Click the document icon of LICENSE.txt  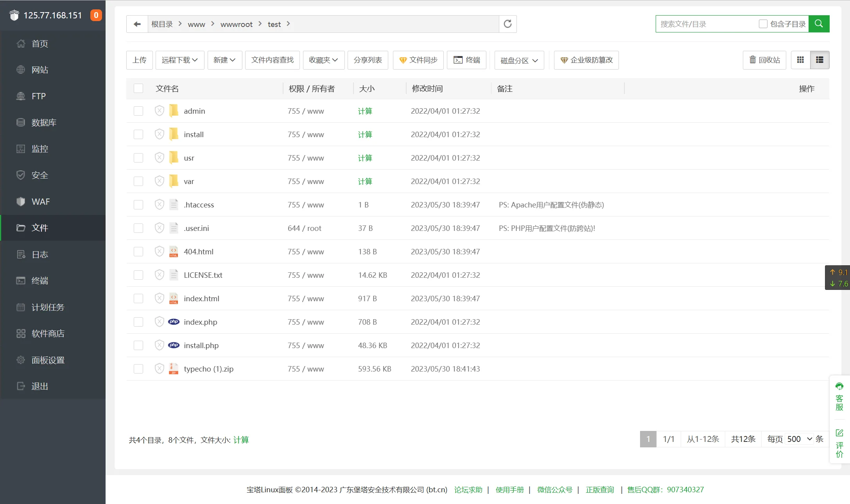coord(174,275)
